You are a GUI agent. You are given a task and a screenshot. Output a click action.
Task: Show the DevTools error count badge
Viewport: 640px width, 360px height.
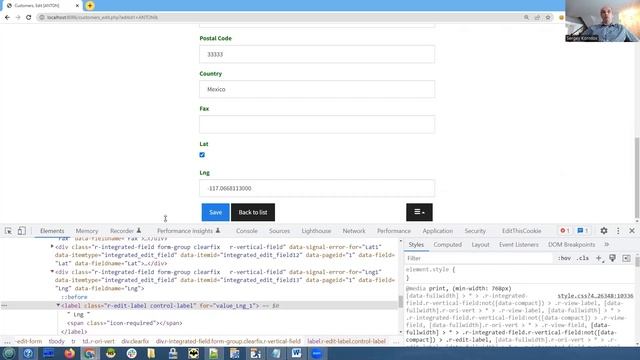click(x=565, y=231)
